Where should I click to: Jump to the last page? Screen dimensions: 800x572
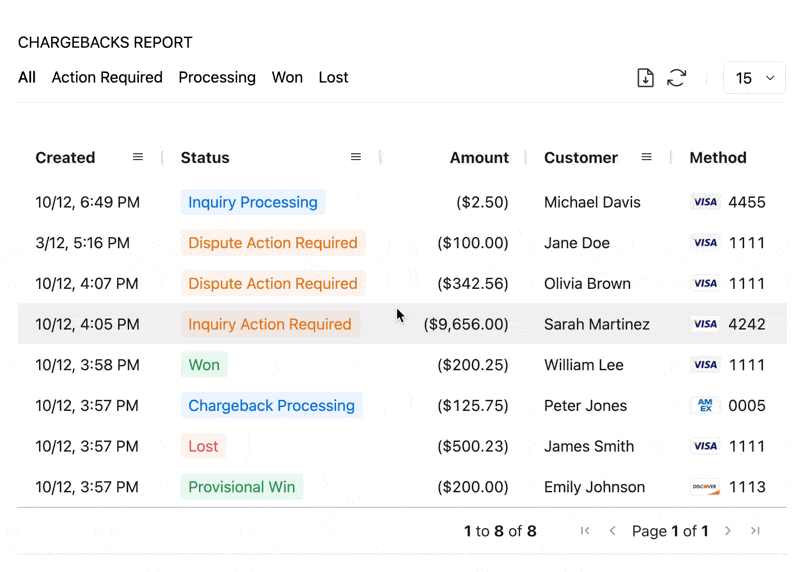click(x=756, y=531)
